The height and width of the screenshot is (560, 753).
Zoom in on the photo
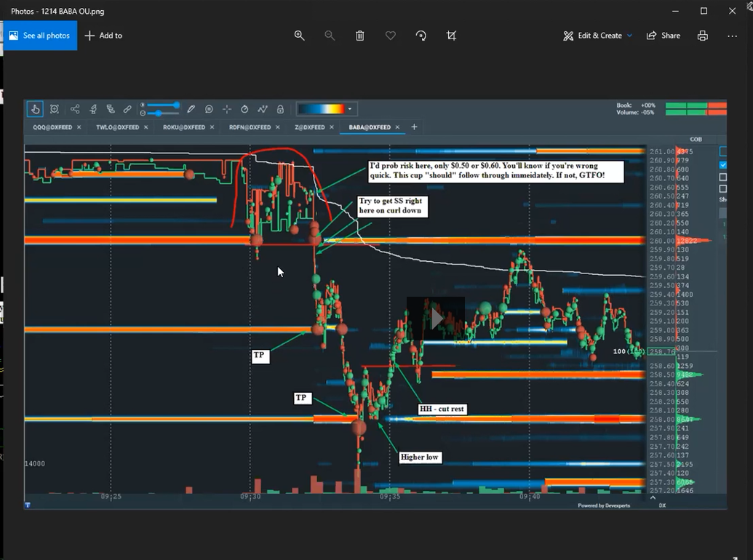click(x=299, y=36)
